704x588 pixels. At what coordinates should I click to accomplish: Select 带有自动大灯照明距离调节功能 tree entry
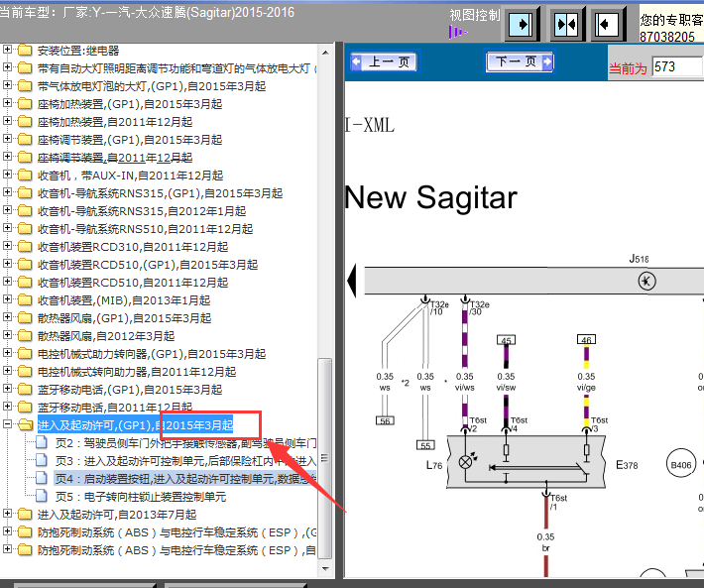(176, 68)
